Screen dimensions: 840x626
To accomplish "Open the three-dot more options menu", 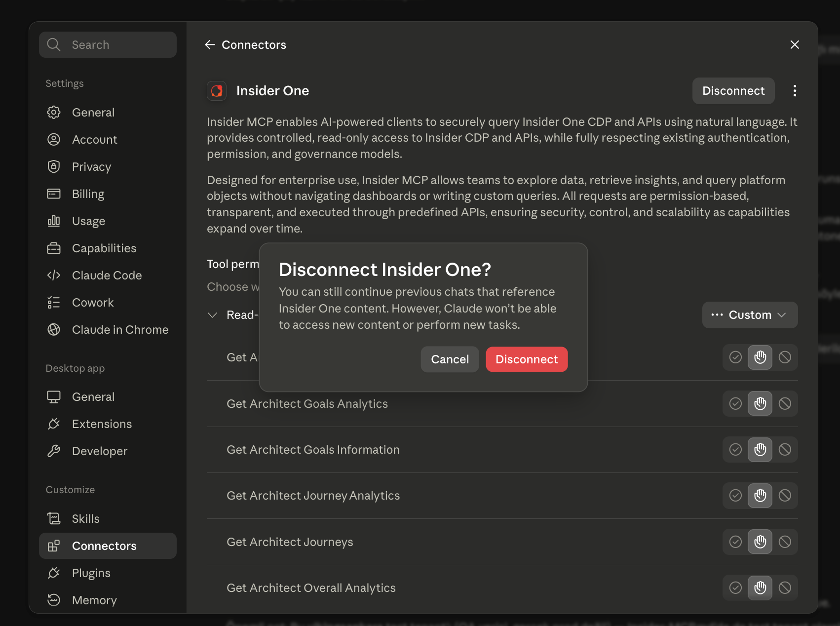I will (795, 91).
